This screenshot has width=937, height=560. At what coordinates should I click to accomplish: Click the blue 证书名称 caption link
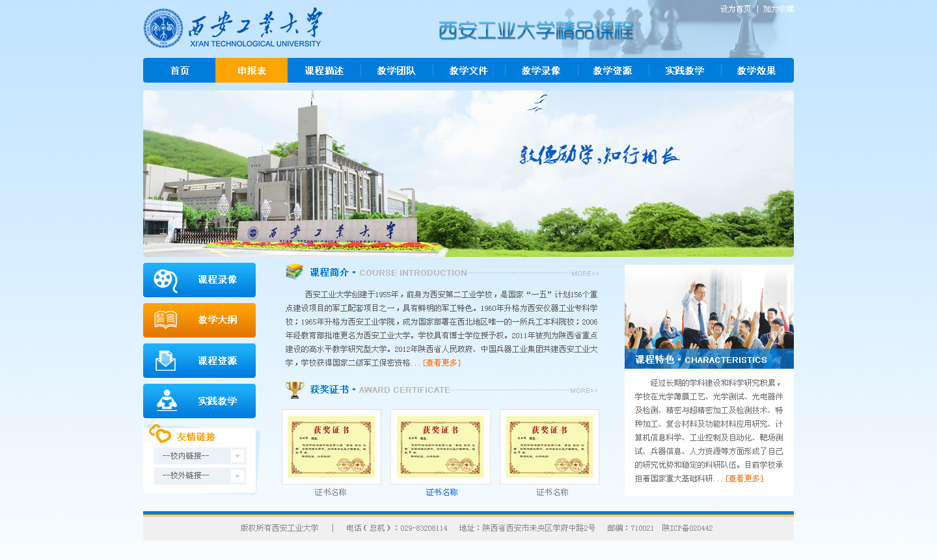(442, 492)
